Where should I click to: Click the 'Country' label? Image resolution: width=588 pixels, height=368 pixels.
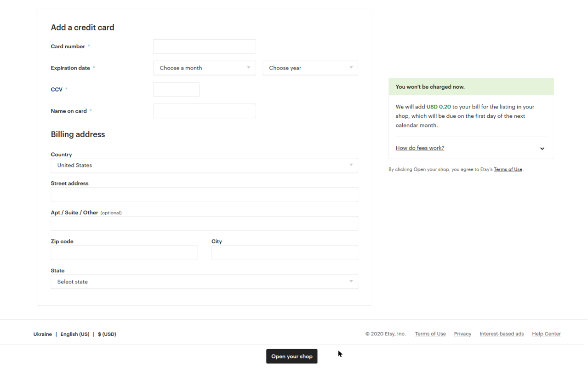pos(62,155)
